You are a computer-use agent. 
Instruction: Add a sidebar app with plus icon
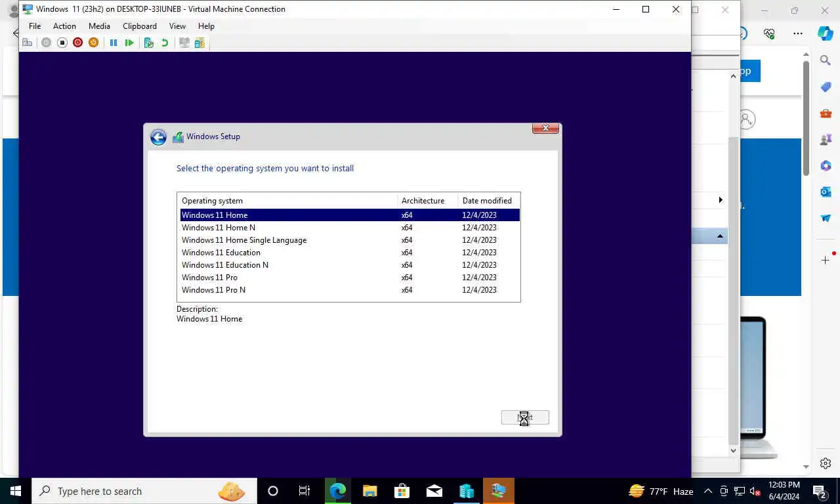click(826, 261)
